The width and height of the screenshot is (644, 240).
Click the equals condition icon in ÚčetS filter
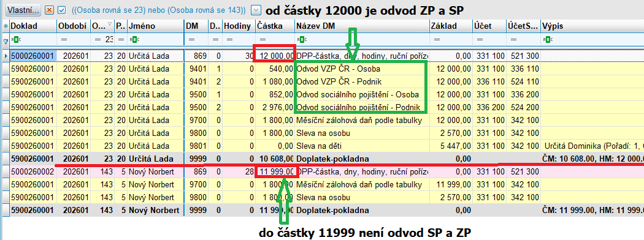[513, 40]
